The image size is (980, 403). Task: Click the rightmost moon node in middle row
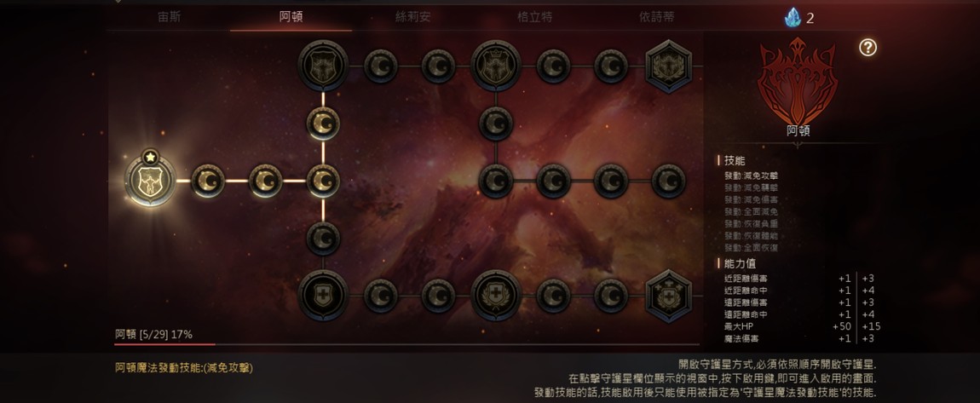pos(669,181)
